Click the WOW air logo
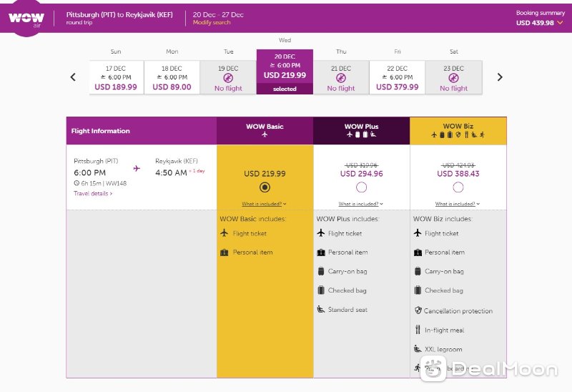 tap(26, 19)
